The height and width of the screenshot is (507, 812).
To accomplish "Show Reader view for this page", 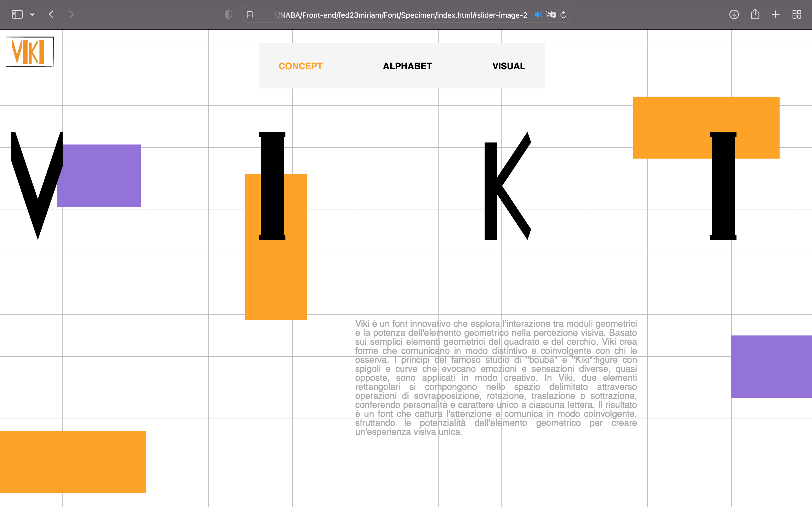I will (x=250, y=15).
